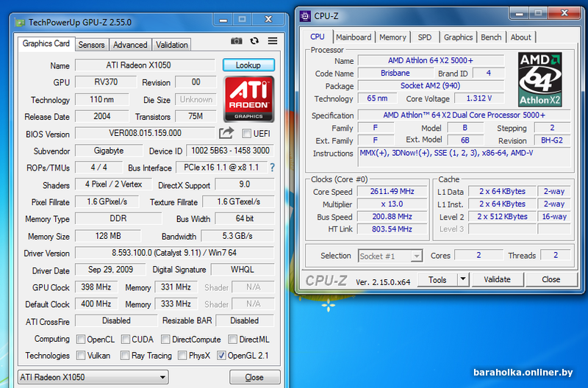
Task: Click the Bus Interface value PCIe x16 1.1
Action: (221, 168)
